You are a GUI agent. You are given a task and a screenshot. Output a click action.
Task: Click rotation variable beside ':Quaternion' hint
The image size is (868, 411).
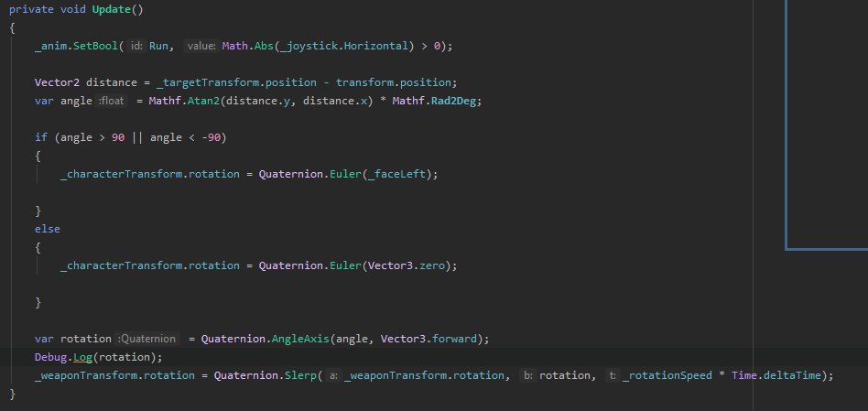point(86,339)
